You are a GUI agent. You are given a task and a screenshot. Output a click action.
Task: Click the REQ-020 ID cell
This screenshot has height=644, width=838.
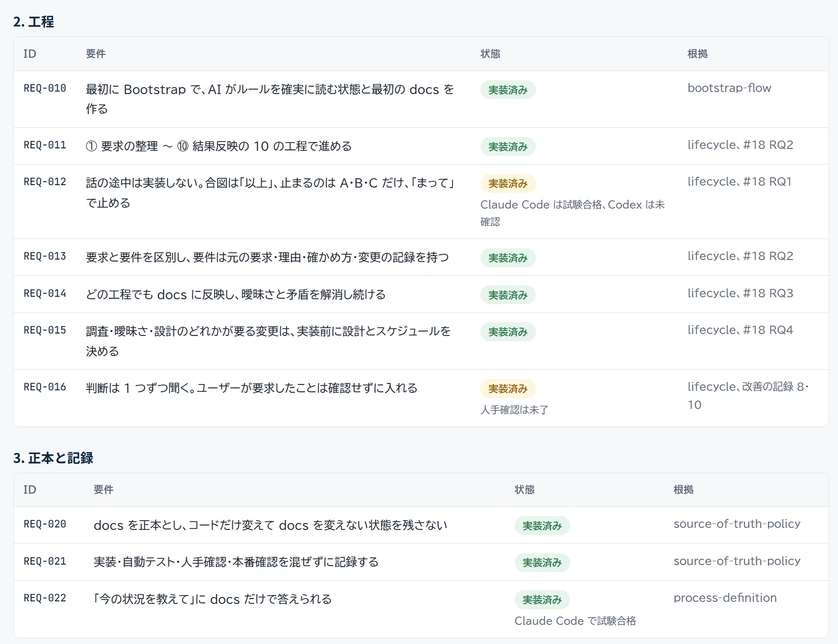pos(45,524)
